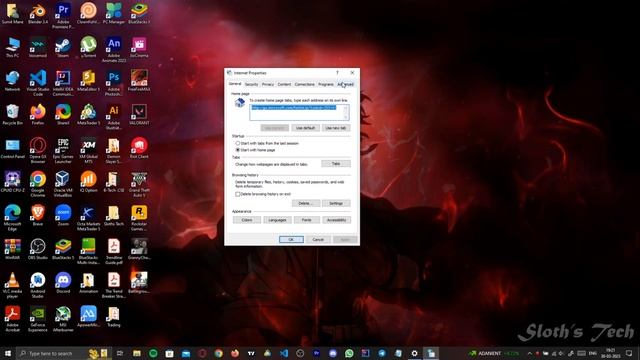Open the Tabs settings button

336,164
